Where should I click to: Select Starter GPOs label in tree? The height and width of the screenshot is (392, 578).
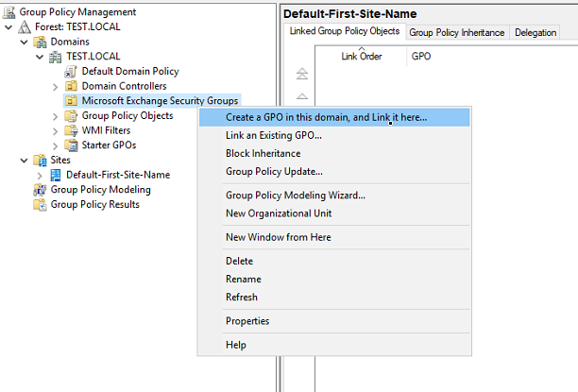tap(110, 145)
